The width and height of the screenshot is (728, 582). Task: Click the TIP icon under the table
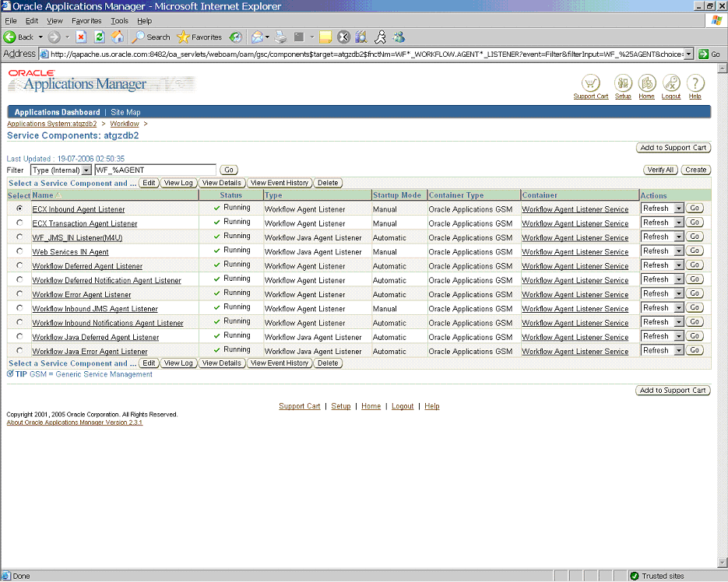coord(10,374)
